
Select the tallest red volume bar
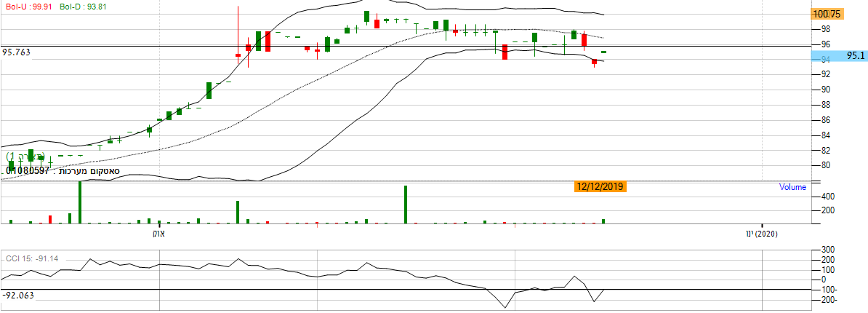coord(50,219)
